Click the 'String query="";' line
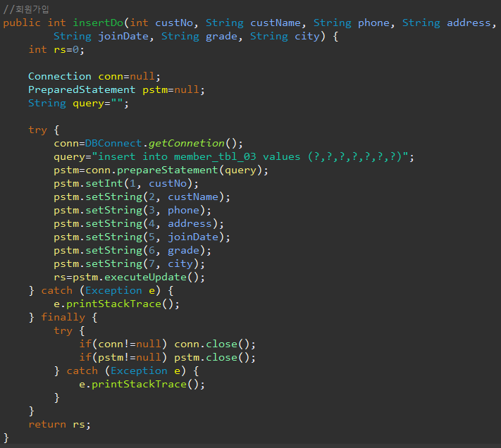Screen dimensions: 501x448 coord(78,103)
